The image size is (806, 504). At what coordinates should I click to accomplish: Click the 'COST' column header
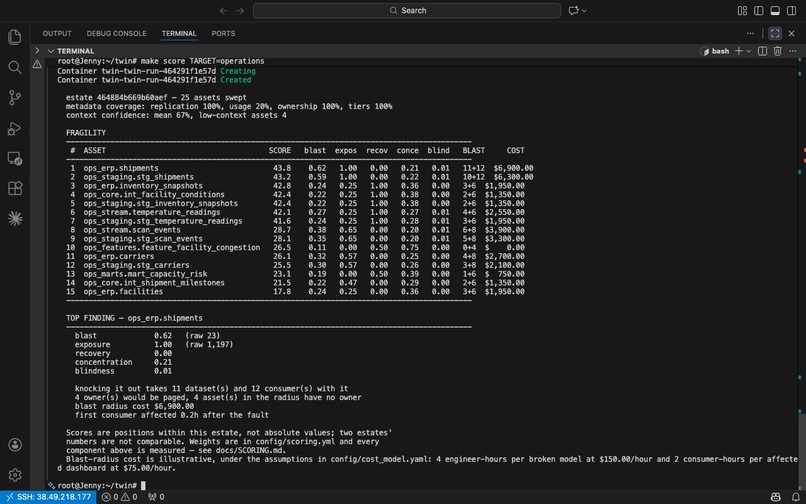tap(516, 151)
